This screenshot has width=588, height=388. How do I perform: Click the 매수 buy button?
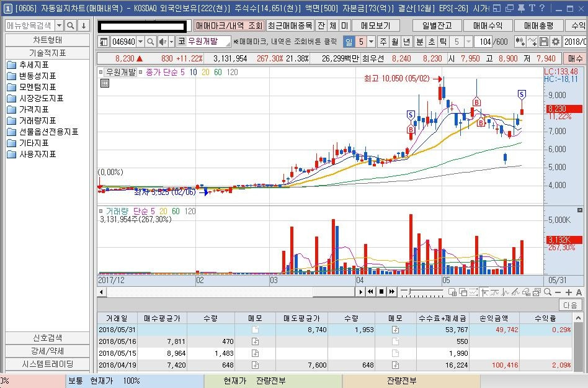click(575, 58)
